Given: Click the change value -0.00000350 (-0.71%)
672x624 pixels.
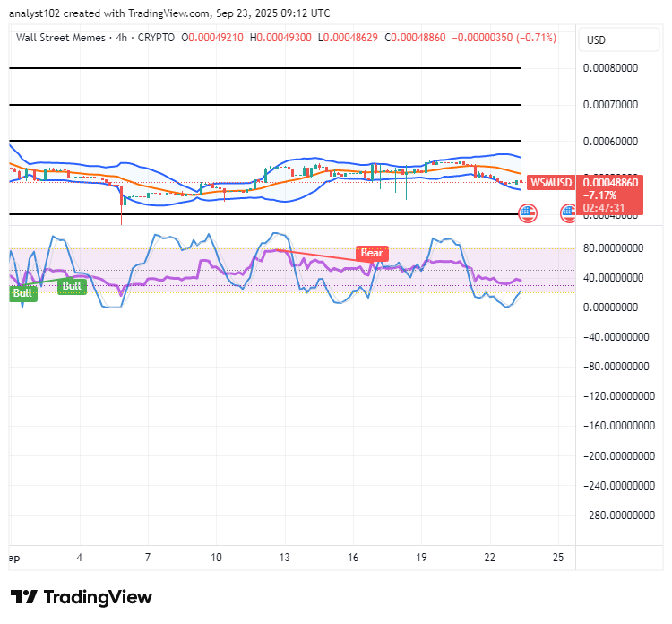Looking at the screenshot, I should 504,38.
